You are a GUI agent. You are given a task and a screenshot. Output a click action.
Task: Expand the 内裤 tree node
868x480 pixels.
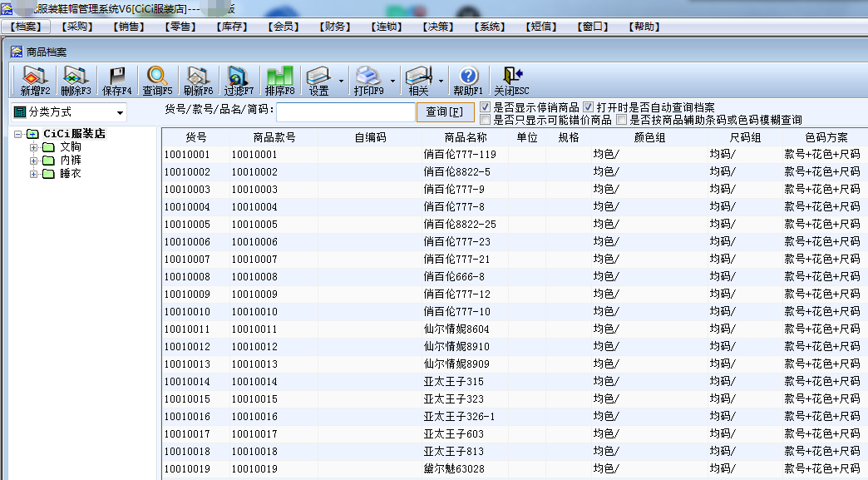coord(34,161)
